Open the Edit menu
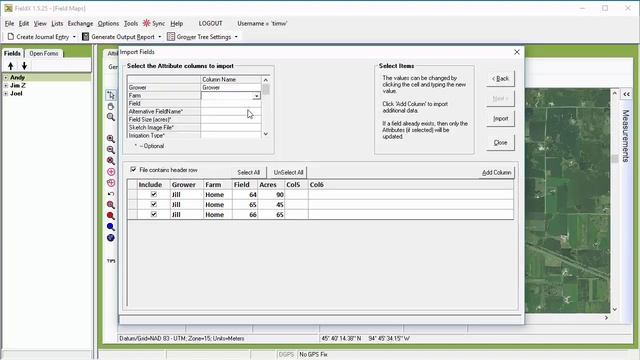The width and height of the screenshot is (640, 360). click(24, 24)
